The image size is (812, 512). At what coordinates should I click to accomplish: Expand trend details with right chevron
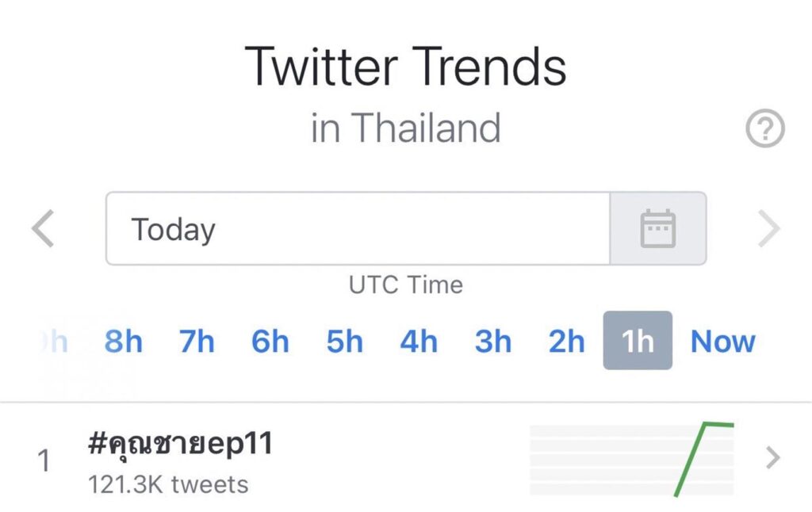click(772, 458)
